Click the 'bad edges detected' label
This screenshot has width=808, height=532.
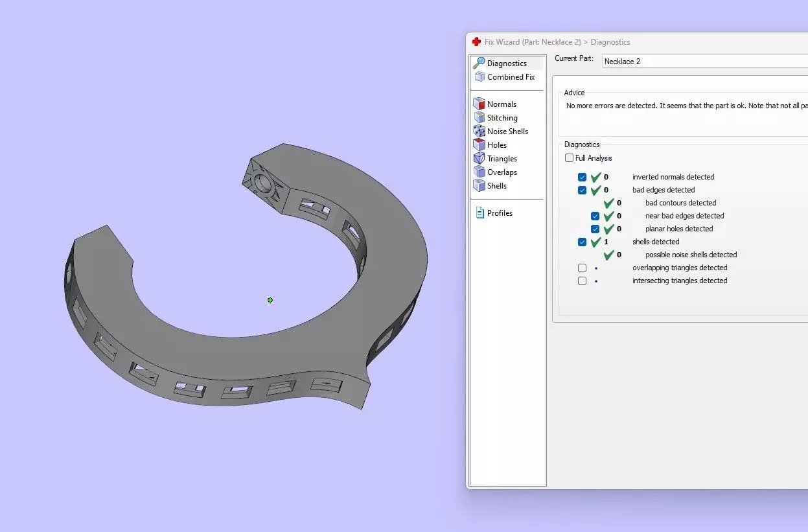[664, 190]
